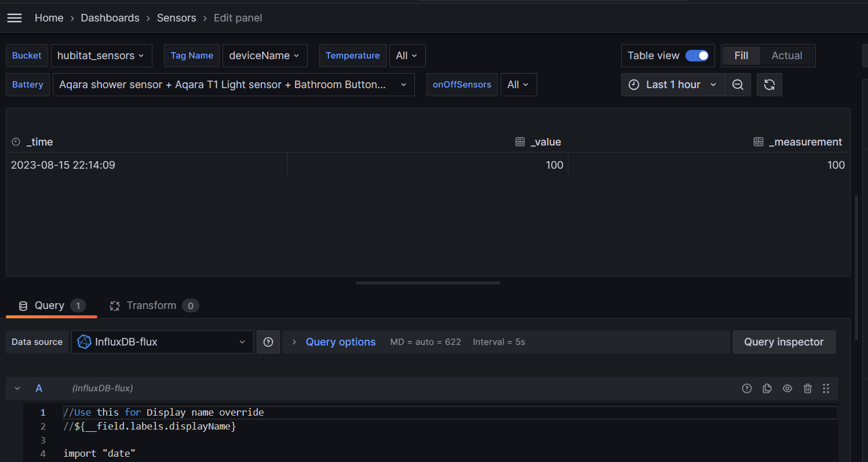The image size is (868, 462).
Task: Switch to the Query tab
Action: click(x=52, y=305)
